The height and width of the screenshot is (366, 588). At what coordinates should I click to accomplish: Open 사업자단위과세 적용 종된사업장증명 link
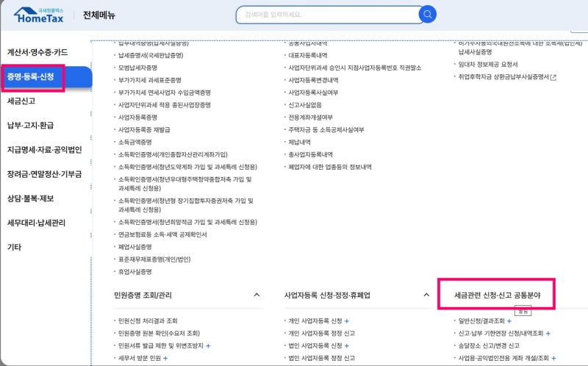click(164, 104)
